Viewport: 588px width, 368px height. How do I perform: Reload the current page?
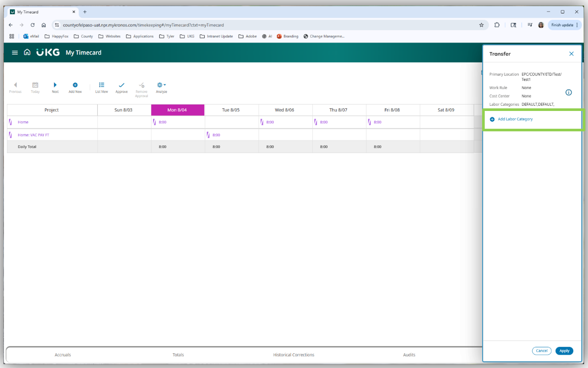point(33,25)
